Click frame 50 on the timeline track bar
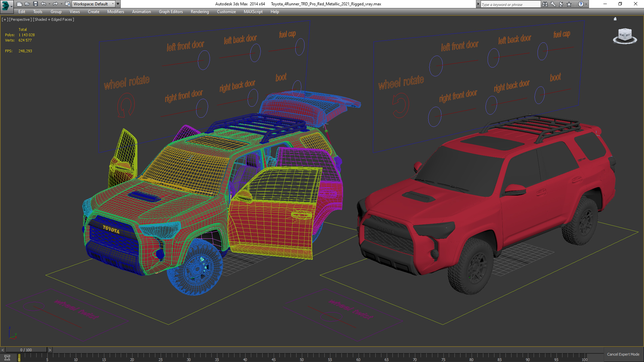Screen dimensions: 644x362 pos(302,358)
